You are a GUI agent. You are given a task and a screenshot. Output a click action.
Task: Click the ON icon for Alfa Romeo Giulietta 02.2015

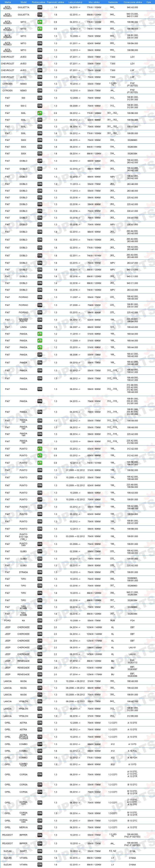(x=40, y=14)
